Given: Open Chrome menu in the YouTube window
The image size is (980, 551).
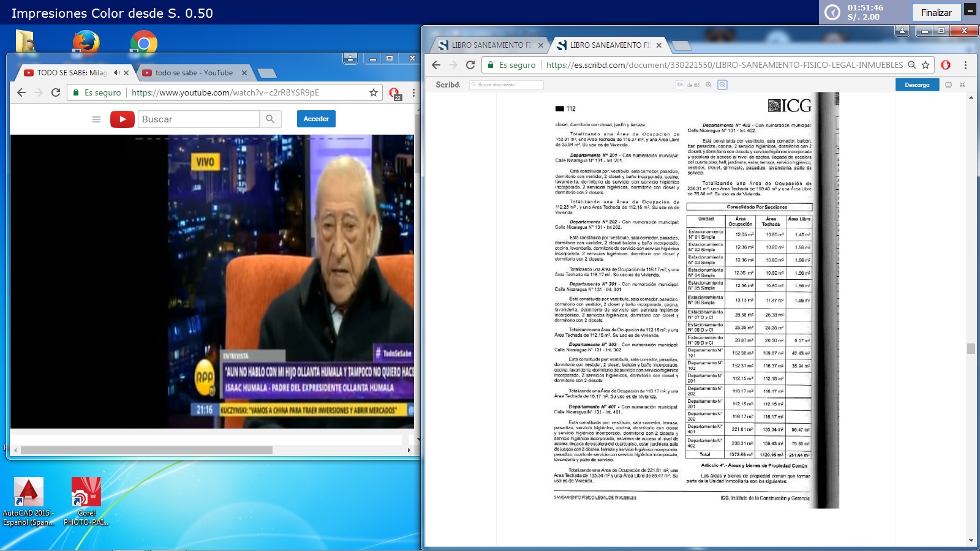Looking at the screenshot, I should click(413, 92).
